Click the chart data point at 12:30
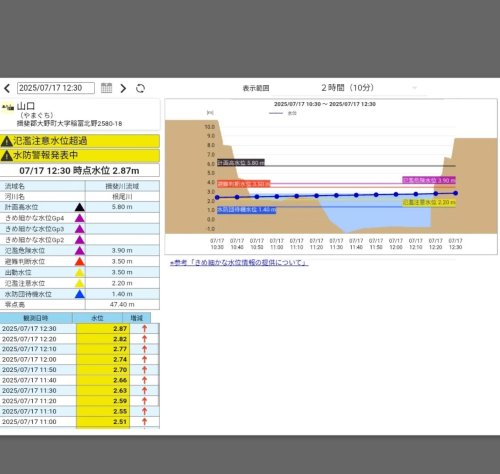This screenshot has width=500, height=474. (x=456, y=193)
